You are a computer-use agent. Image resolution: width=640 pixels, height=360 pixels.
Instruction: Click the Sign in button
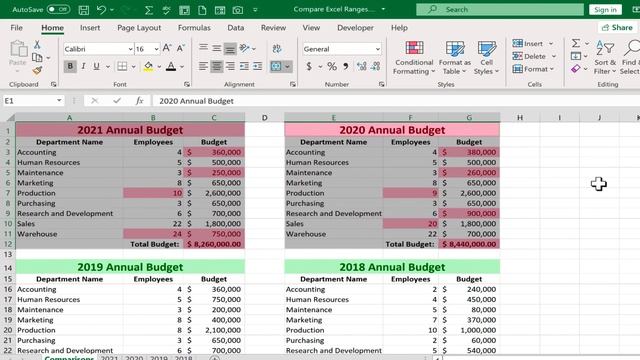pos(605,9)
